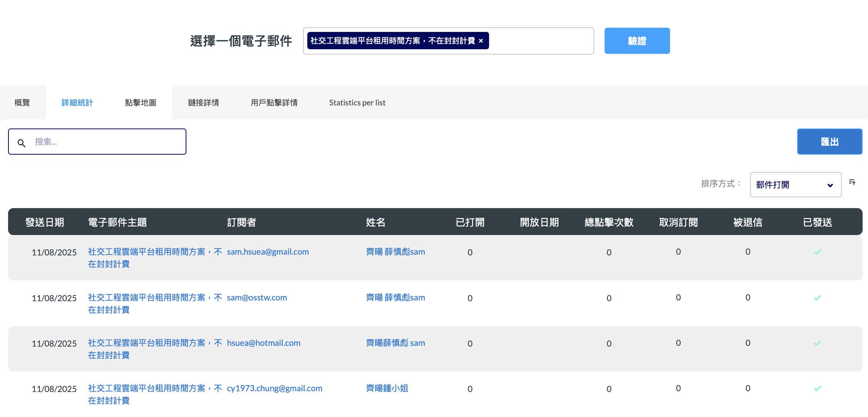Image resolution: width=868 pixels, height=417 pixels.
Task: Open subscriber link sam.hsuea@gmail.com
Action: [268, 252]
